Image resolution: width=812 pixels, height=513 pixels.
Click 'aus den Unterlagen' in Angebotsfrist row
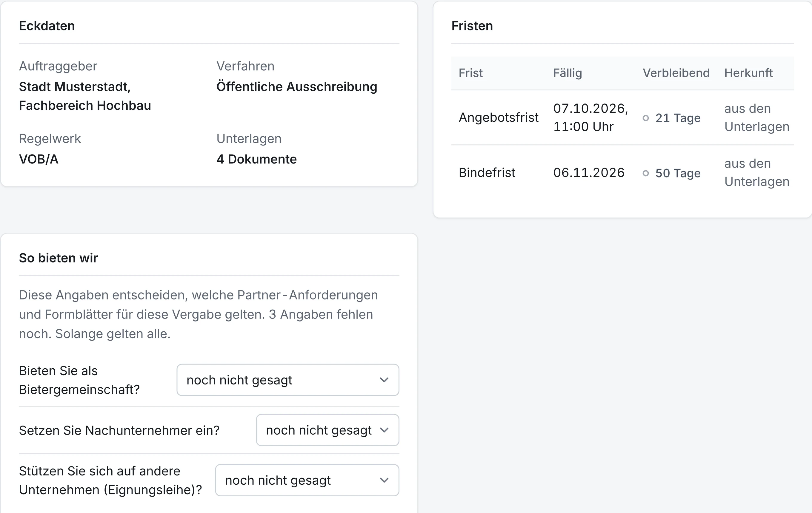click(757, 118)
